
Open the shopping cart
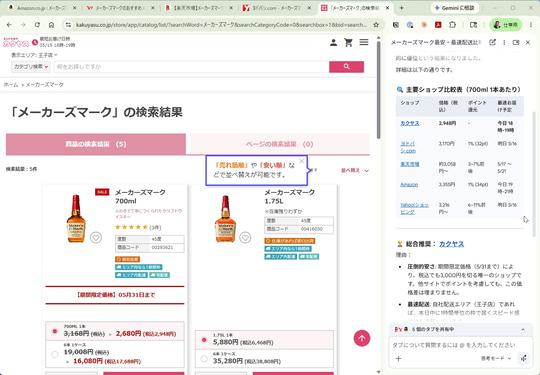coord(349,42)
